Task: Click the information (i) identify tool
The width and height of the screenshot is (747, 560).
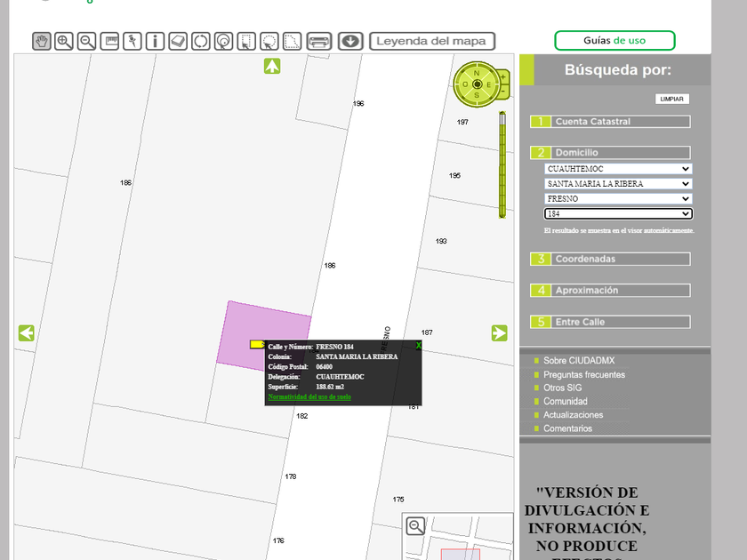Action: [156, 41]
